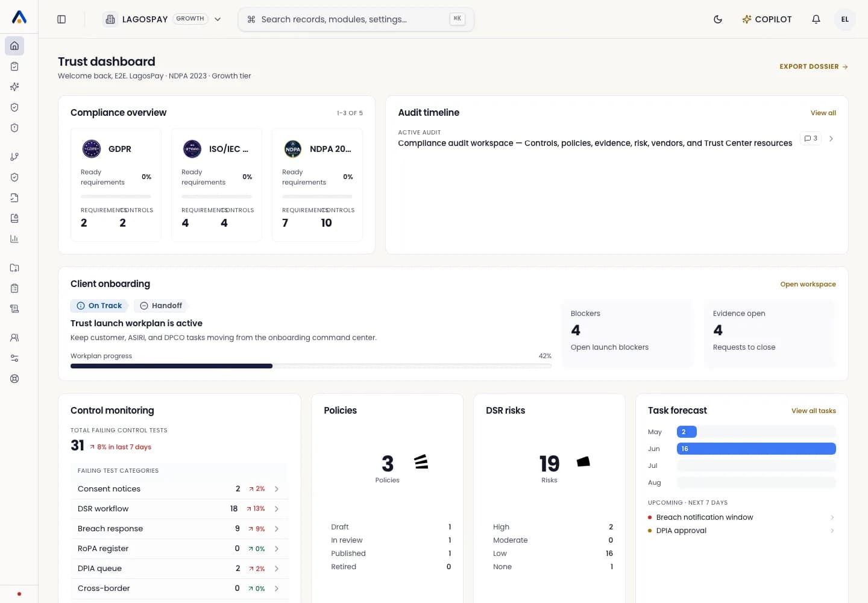This screenshot has height=603, width=868.
Task: Open the Home dashboard sidebar icon
Action: pos(14,46)
